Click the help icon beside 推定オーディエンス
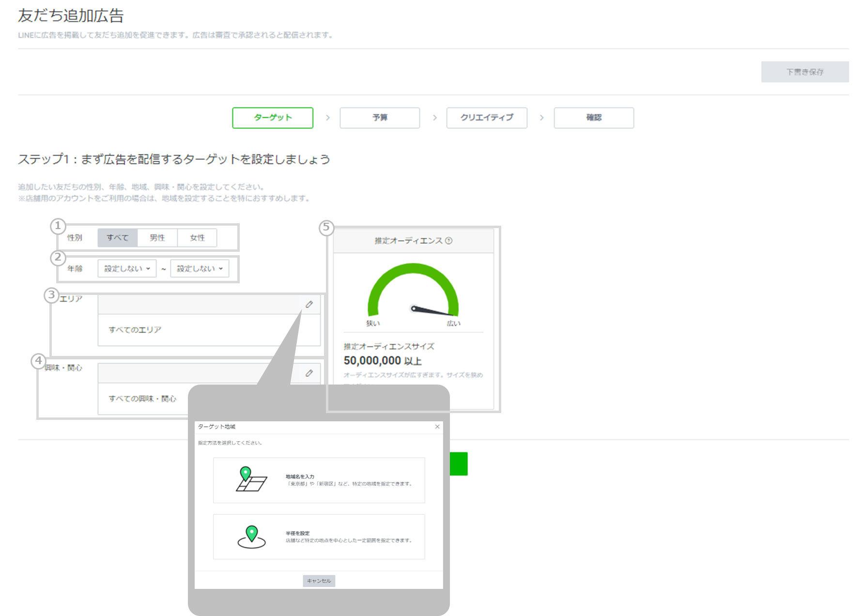The height and width of the screenshot is (616, 862). click(x=449, y=241)
